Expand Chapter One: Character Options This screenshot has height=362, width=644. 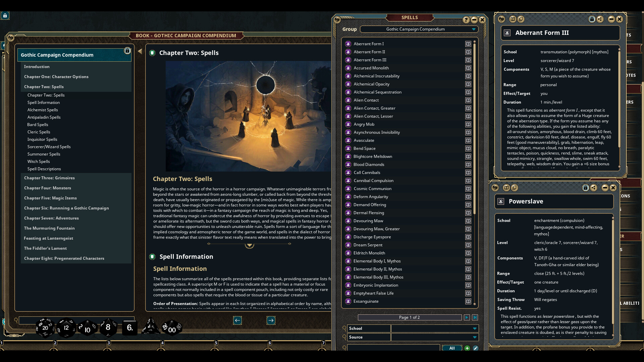[x=76, y=77]
